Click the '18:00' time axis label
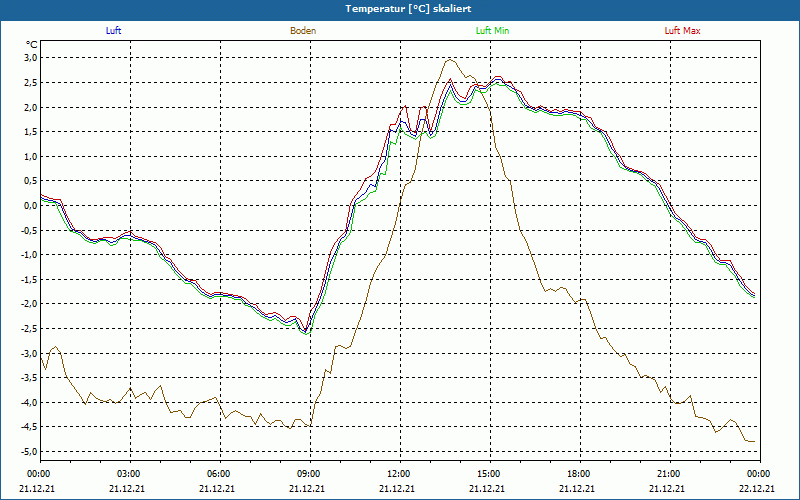Image resolution: width=800 pixels, height=500 pixels. point(578,474)
